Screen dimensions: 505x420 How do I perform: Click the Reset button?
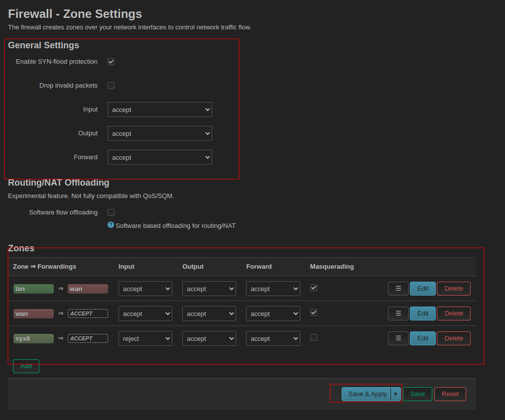click(x=450, y=394)
